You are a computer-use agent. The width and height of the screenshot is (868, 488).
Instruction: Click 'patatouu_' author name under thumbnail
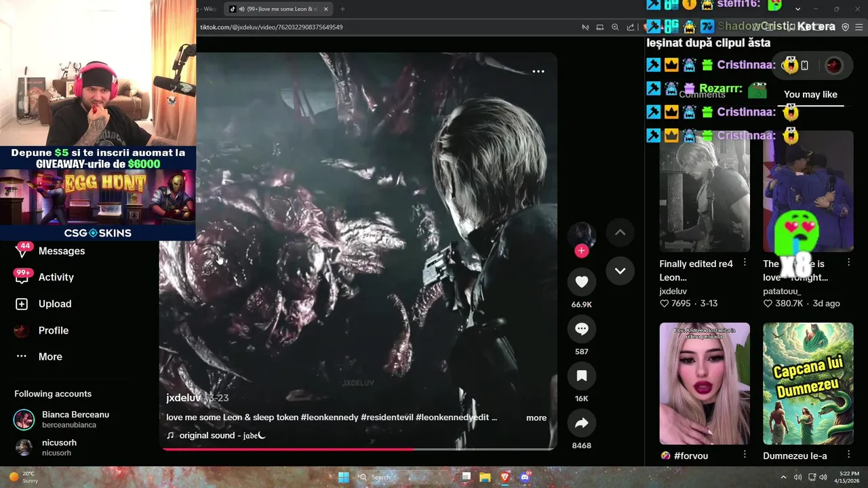pos(782,291)
